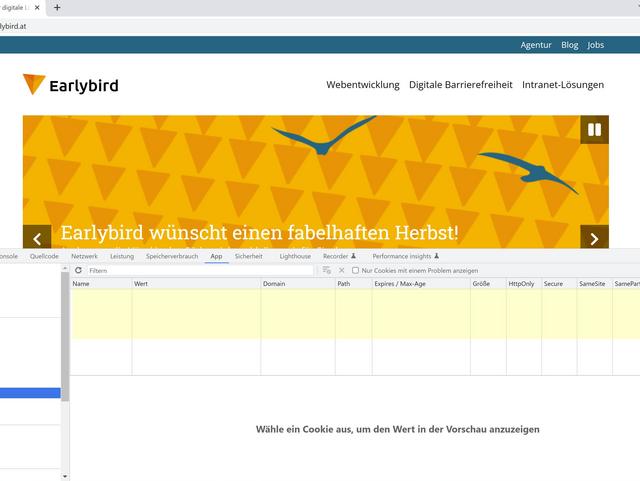Click the sidebar scrollbar thumb
640x481 pixels.
[65, 336]
